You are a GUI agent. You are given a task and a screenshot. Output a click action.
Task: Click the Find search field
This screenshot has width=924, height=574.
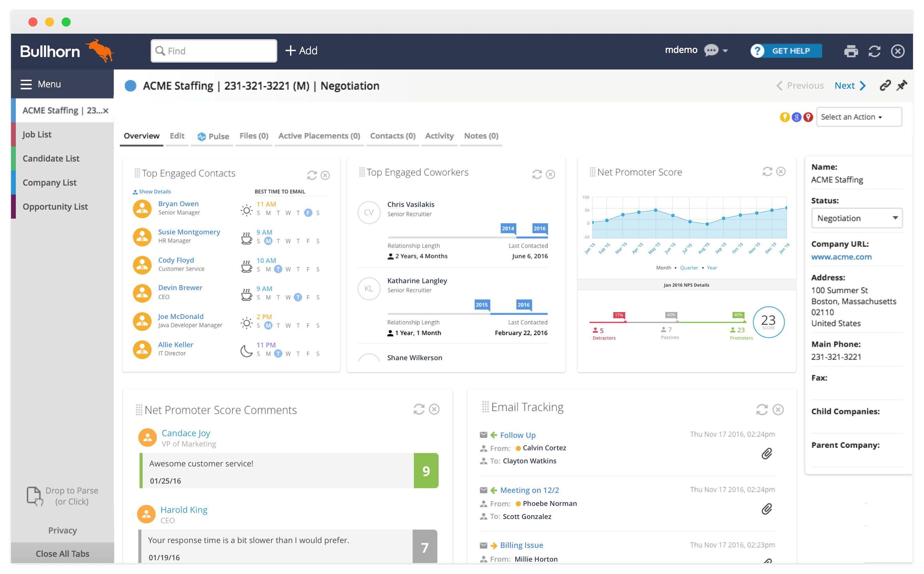(x=214, y=51)
